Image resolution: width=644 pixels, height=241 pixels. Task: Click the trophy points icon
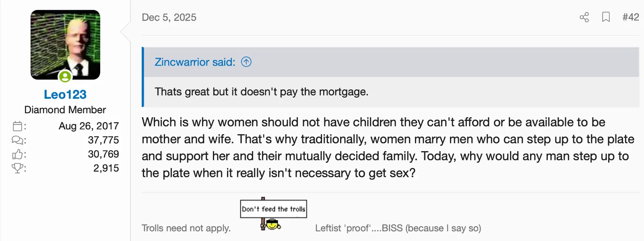pyautogui.click(x=17, y=168)
